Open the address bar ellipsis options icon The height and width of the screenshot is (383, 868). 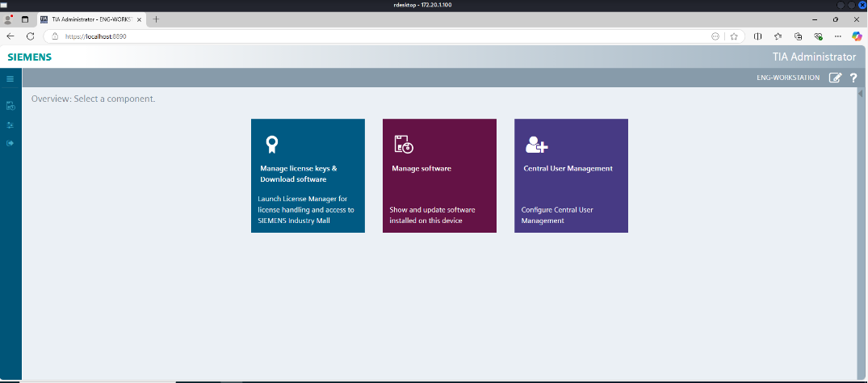click(x=715, y=36)
